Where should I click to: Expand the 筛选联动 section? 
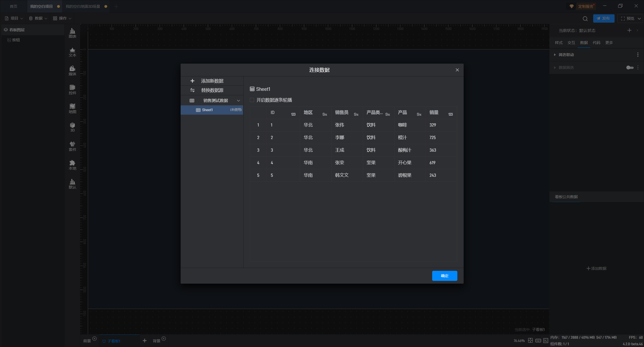tap(555, 55)
